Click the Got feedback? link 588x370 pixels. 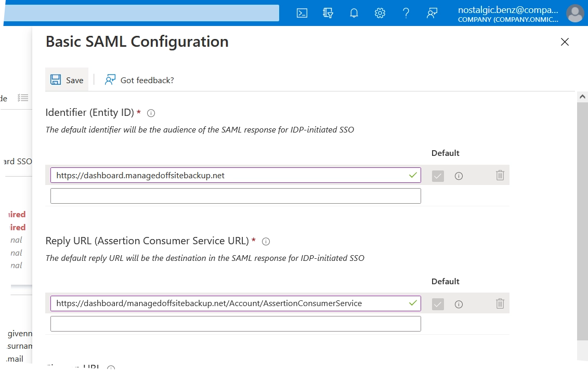click(139, 80)
